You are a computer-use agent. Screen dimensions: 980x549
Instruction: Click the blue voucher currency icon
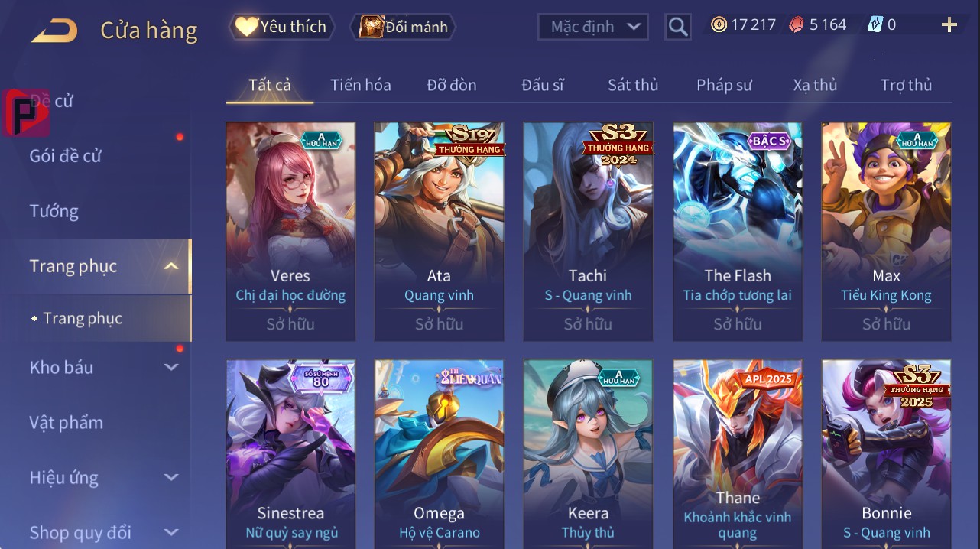[875, 24]
